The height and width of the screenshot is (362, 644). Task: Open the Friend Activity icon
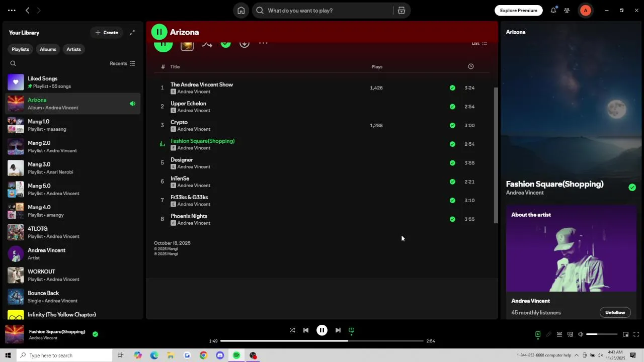567,11
